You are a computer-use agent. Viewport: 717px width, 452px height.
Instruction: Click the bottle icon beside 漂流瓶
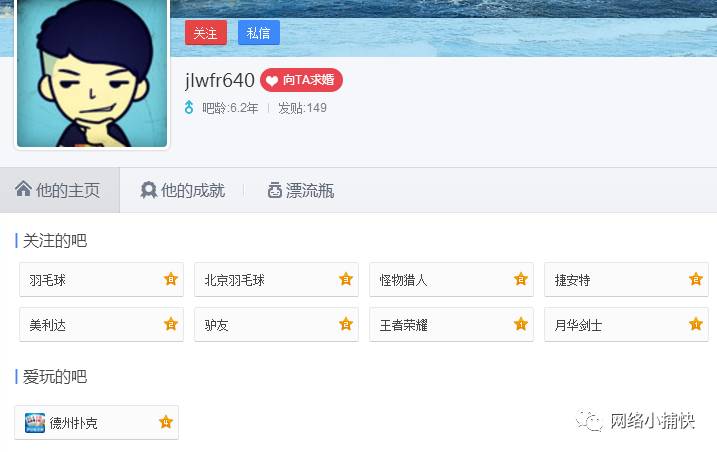[x=275, y=190]
